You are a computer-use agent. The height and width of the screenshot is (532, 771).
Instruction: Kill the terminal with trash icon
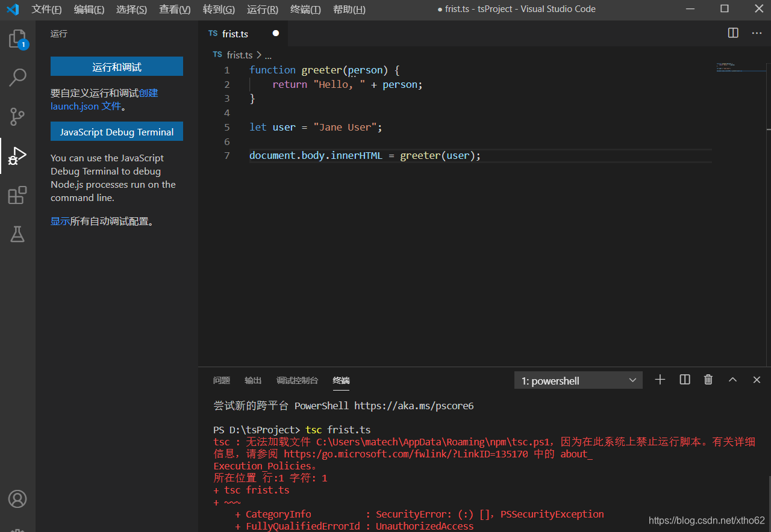point(708,380)
